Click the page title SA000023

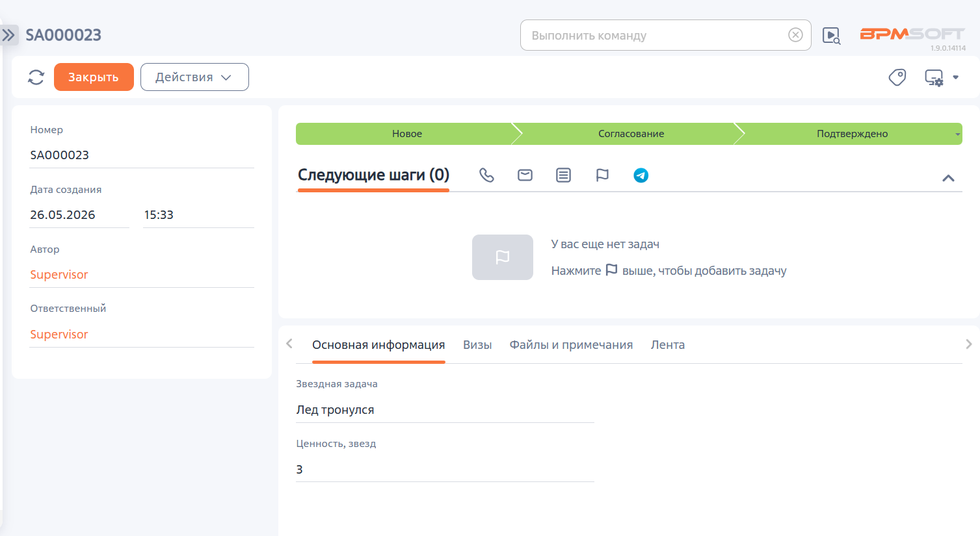pyautogui.click(x=64, y=35)
